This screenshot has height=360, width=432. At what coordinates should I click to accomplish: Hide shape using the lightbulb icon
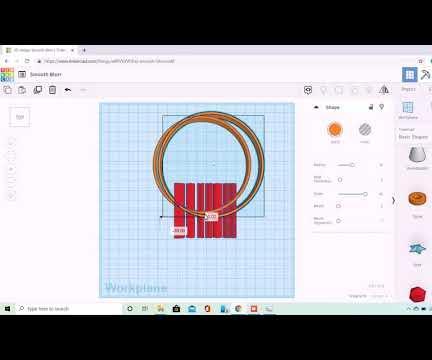[382, 107]
